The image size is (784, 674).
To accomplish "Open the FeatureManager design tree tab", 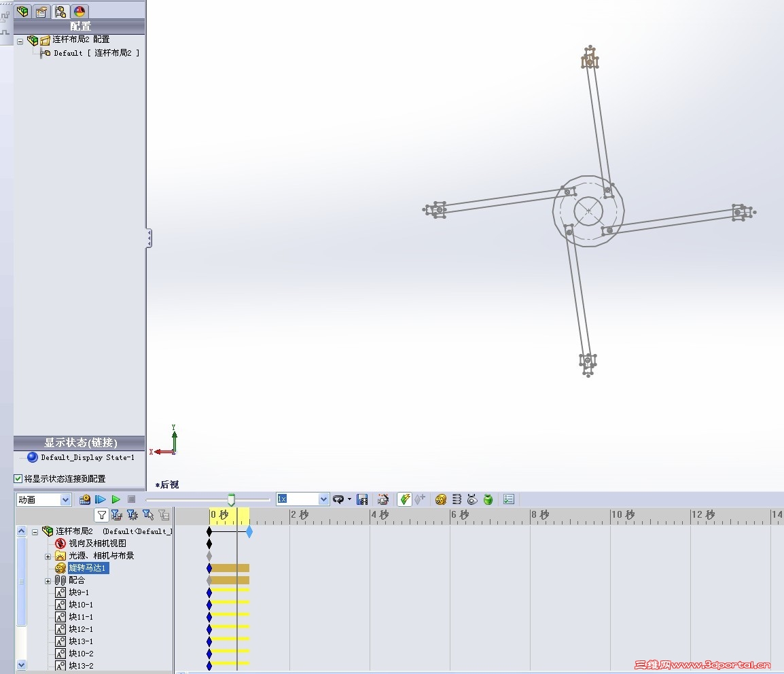I will (23, 11).
